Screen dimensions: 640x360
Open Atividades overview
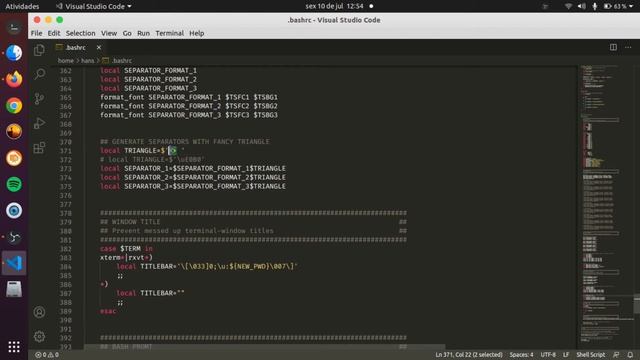point(22,6)
